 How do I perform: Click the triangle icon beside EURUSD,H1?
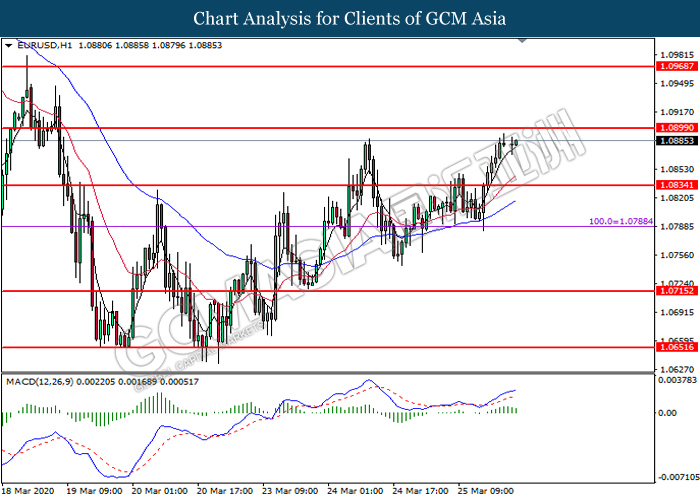click(9, 46)
